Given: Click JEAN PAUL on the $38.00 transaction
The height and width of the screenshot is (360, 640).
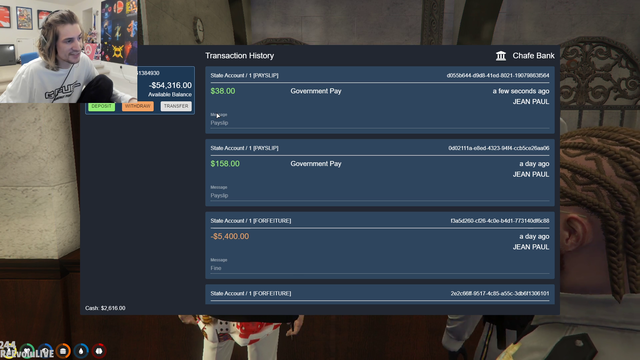Looking at the screenshot, I should [x=531, y=102].
